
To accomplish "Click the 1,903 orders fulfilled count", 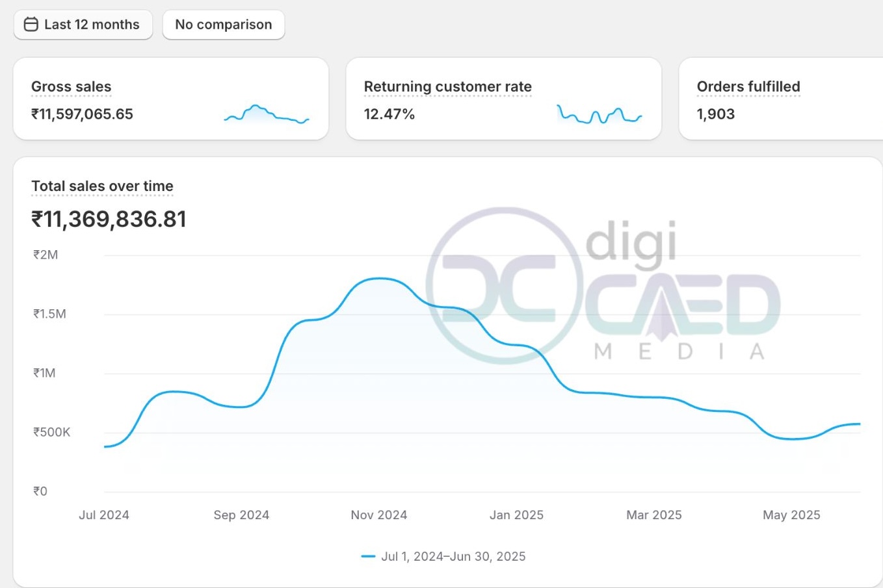I will (x=715, y=114).
